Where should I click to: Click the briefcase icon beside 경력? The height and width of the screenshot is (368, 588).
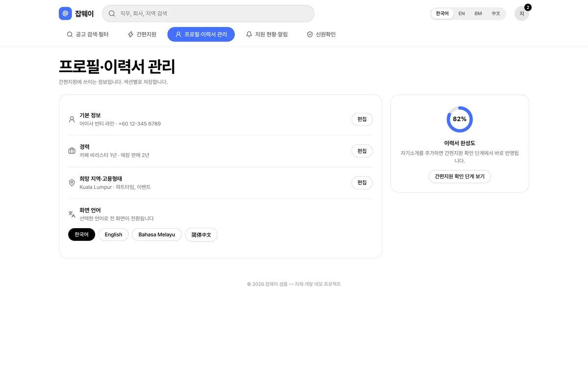72,151
